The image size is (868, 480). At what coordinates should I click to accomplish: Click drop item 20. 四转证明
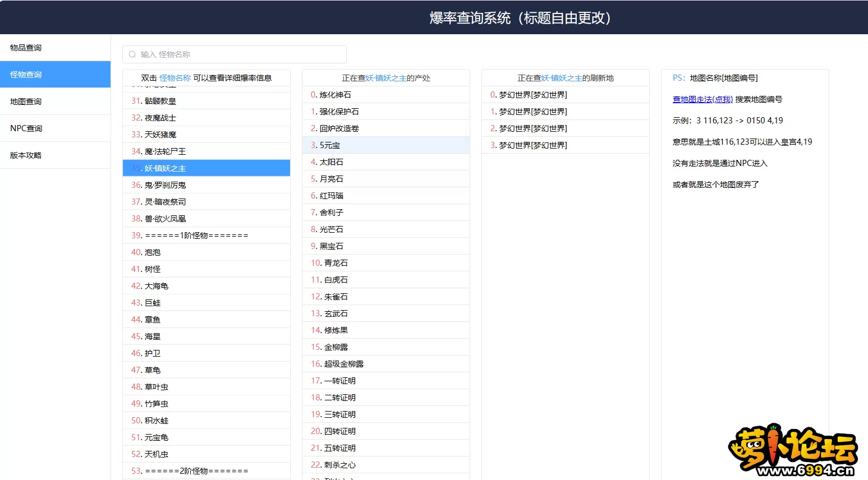pyautogui.click(x=386, y=431)
